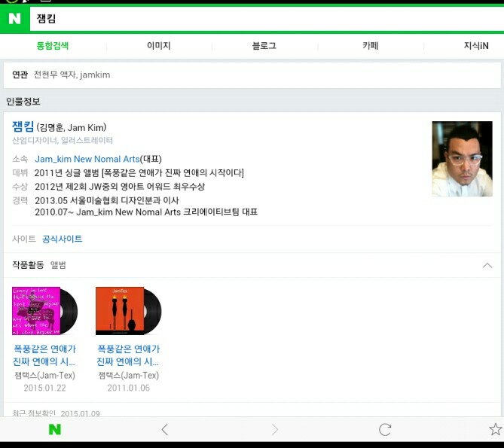Collapse the 작품활동 section chevron
Viewport: 504px width, 448px height.
coord(487,266)
